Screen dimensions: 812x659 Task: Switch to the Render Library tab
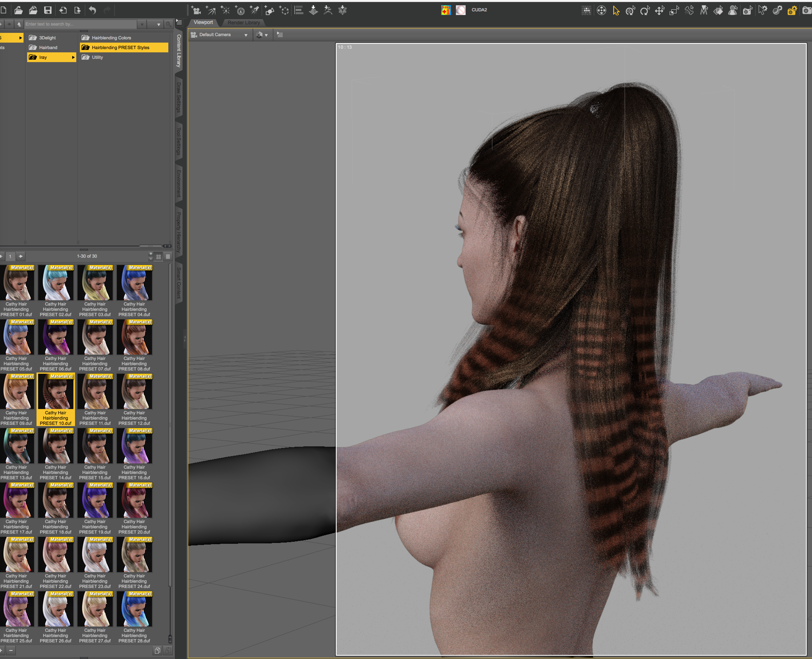[244, 23]
